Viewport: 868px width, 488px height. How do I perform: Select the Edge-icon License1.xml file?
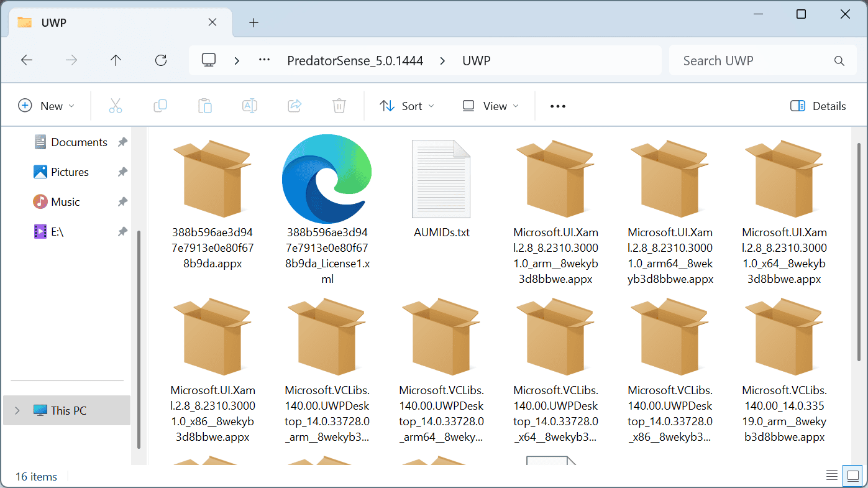click(x=327, y=179)
